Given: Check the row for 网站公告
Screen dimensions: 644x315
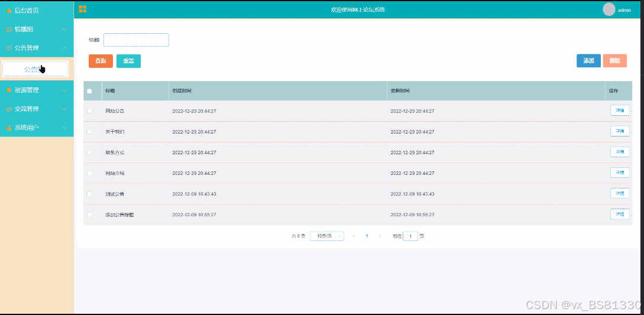Looking at the screenshot, I should [x=89, y=111].
